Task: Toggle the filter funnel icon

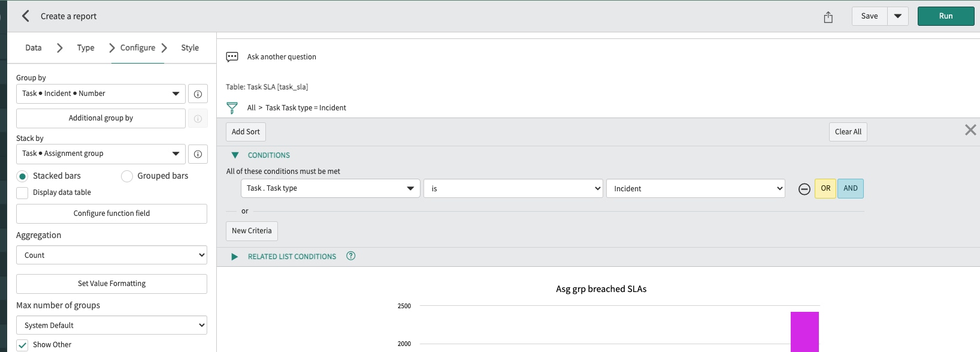Action: click(232, 108)
